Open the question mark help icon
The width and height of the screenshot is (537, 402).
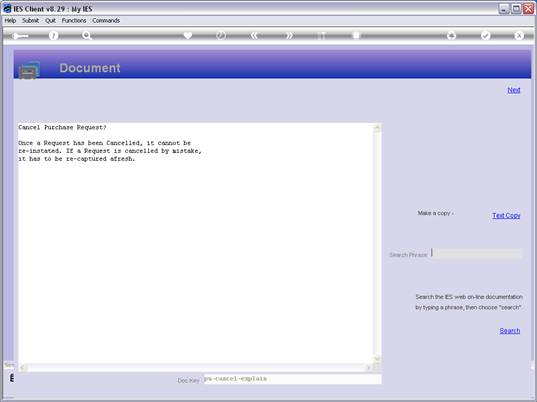coord(53,36)
